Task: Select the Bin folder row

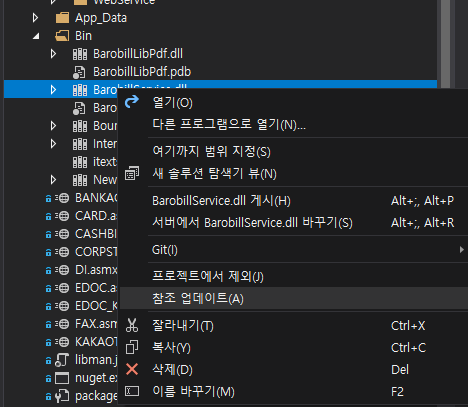Action: point(220,36)
